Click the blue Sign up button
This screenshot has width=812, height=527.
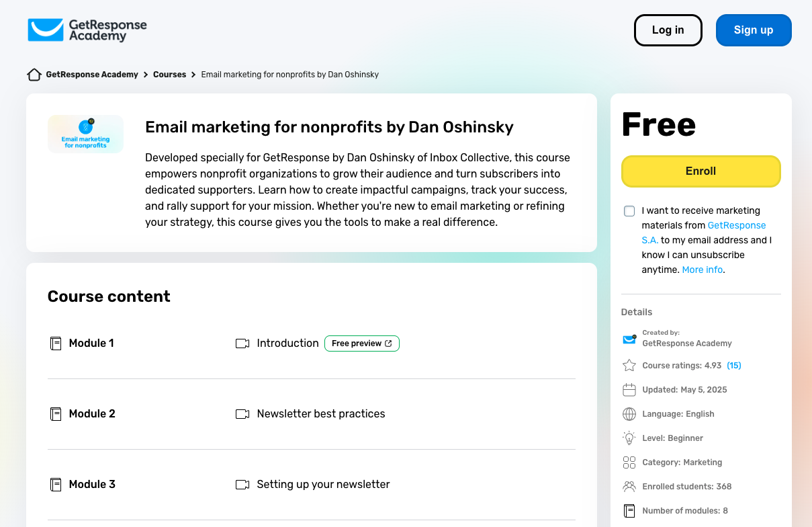[x=754, y=30]
